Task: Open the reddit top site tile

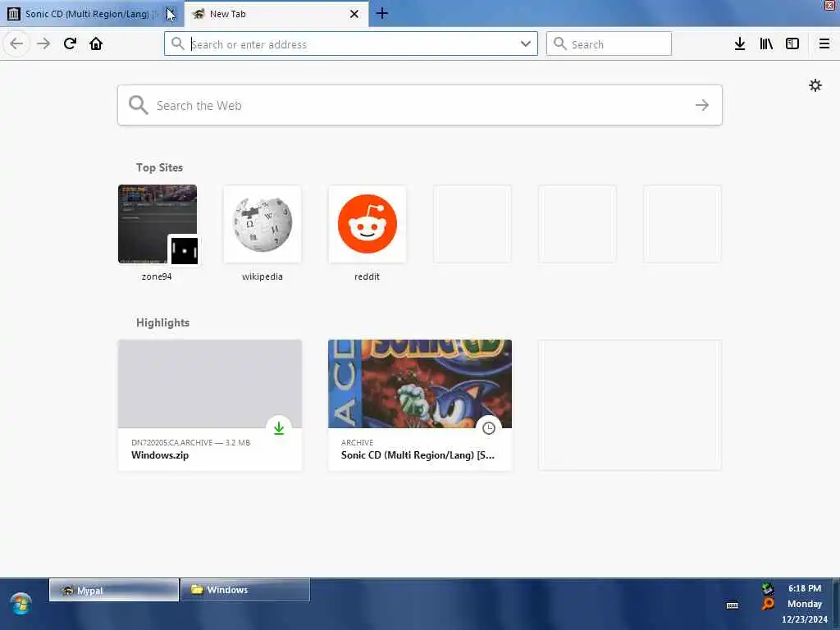Action: 367,224
